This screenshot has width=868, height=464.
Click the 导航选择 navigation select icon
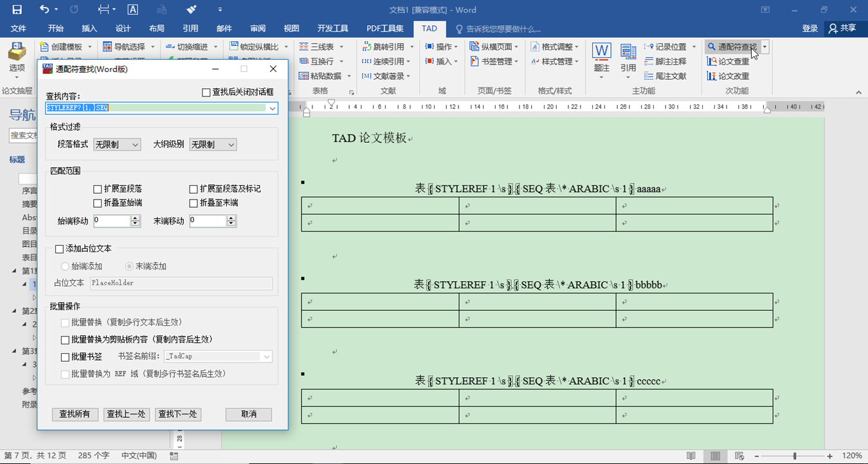pos(107,47)
